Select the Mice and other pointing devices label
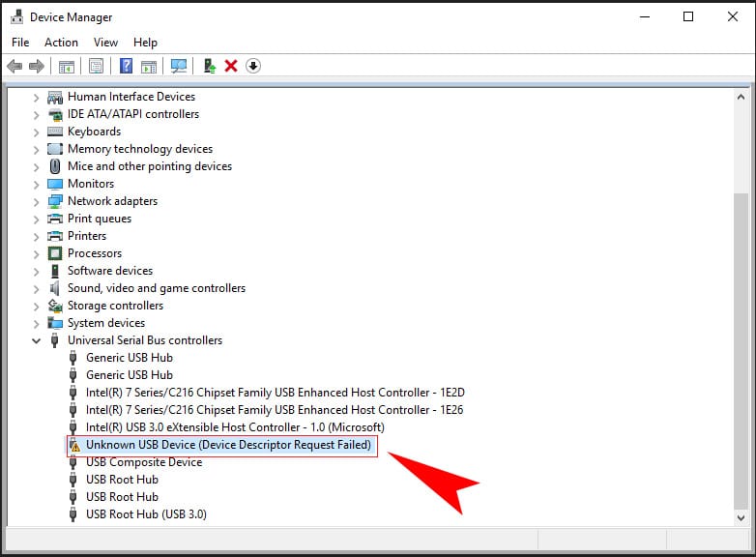This screenshot has width=756, height=557. point(150,166)
